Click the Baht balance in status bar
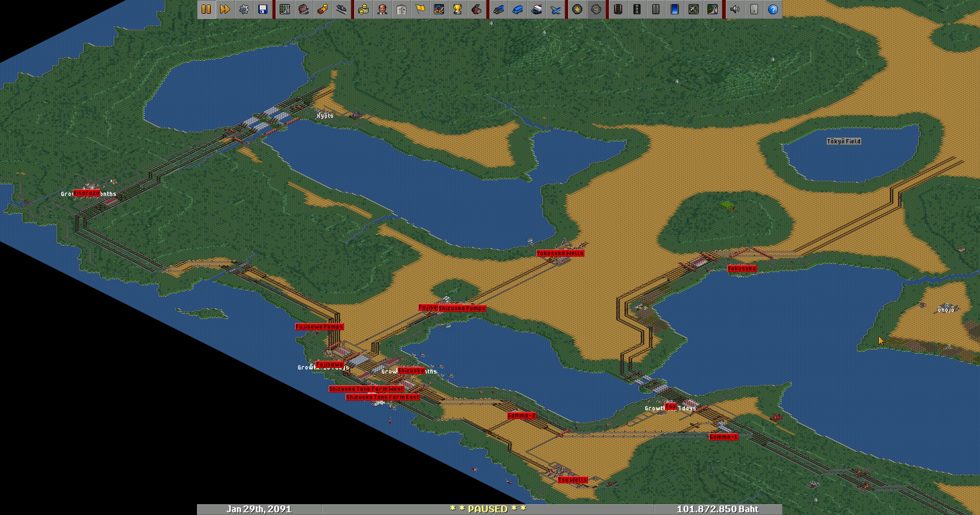Screen dimensions: 980x515 (717, 509)
